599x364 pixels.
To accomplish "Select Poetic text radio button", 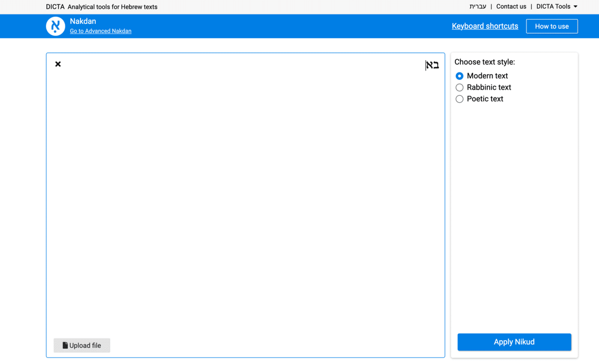I will (460, 99).
